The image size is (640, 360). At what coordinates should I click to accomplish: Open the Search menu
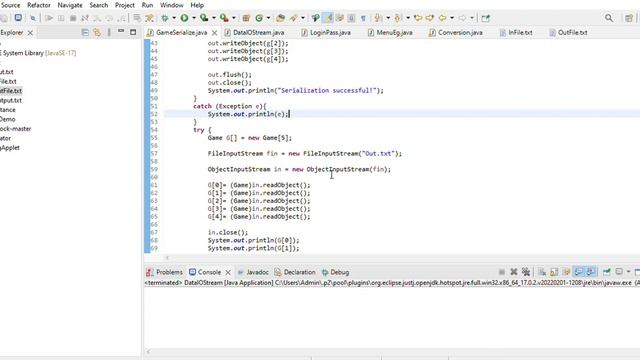tap(99, 5)
